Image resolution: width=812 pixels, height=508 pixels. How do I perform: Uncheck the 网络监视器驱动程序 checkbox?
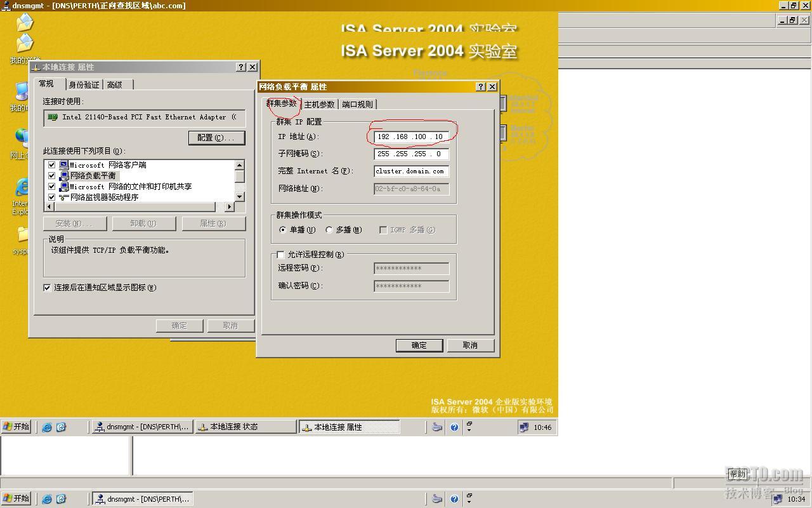tap(51, 197)
